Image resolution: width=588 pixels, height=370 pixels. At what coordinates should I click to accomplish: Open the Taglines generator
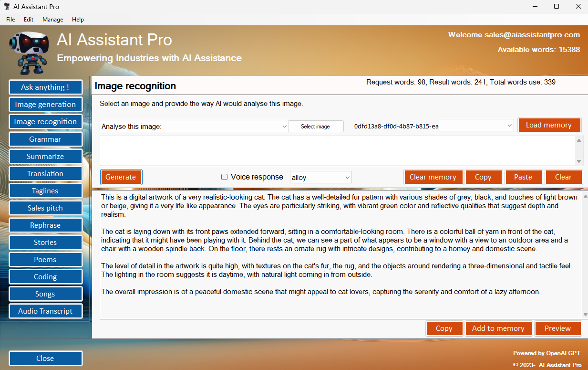[45, 190]
